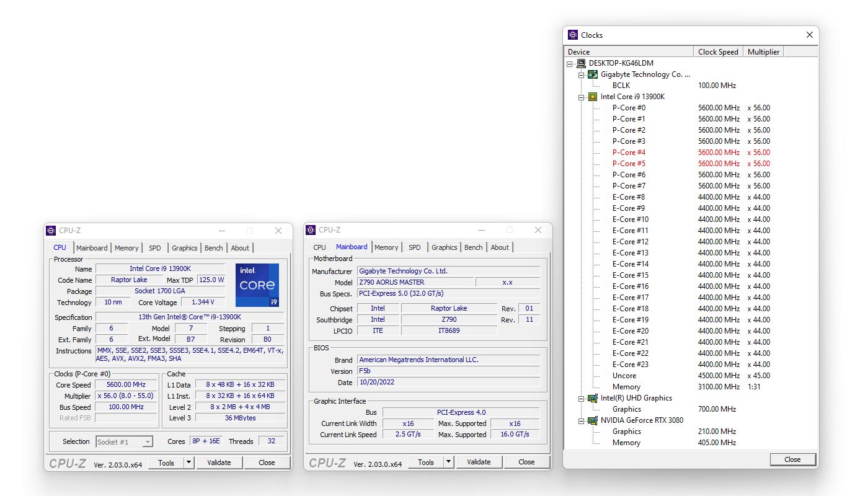Click the Model value Z790 AORUS MASTER

tap(415, 282)
